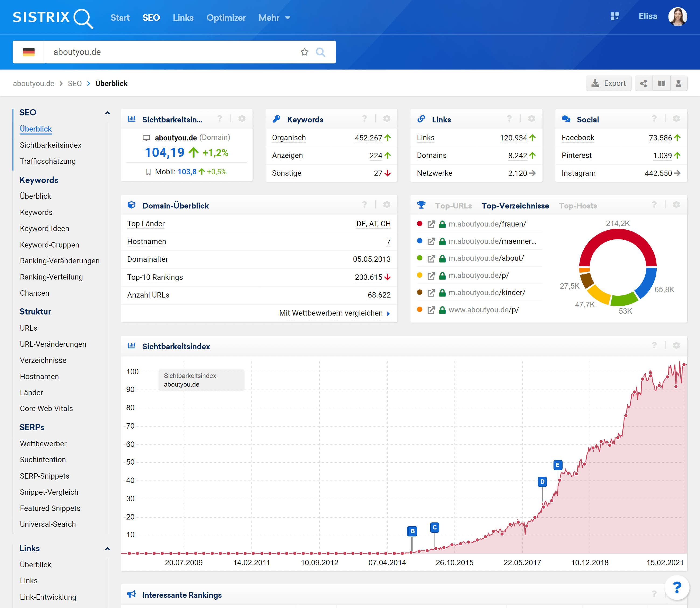Open the German flag country selector
The height and width of the screenshot is (608, 700).
[x=29, y=52]
